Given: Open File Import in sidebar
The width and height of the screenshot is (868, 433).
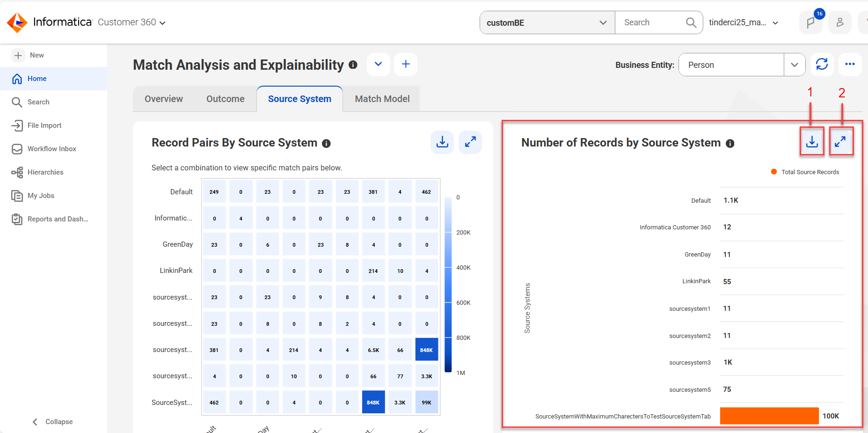Looking at the screenshot, I should click(x=53, y=125).
